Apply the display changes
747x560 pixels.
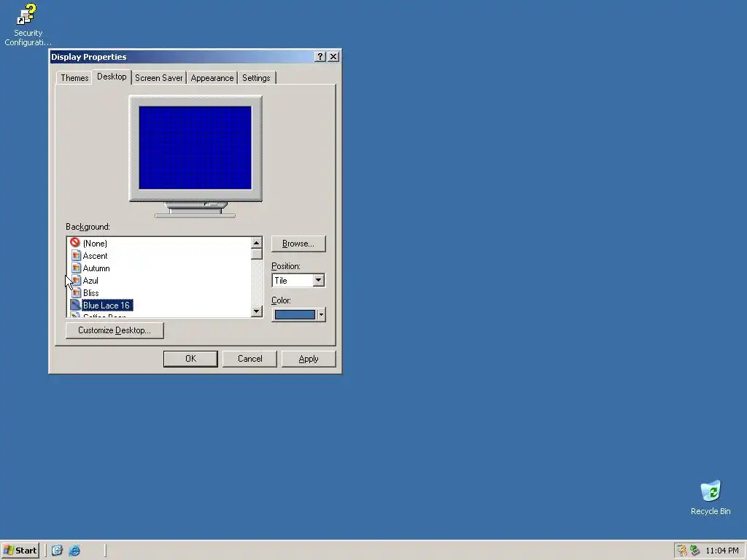point(309,359)
